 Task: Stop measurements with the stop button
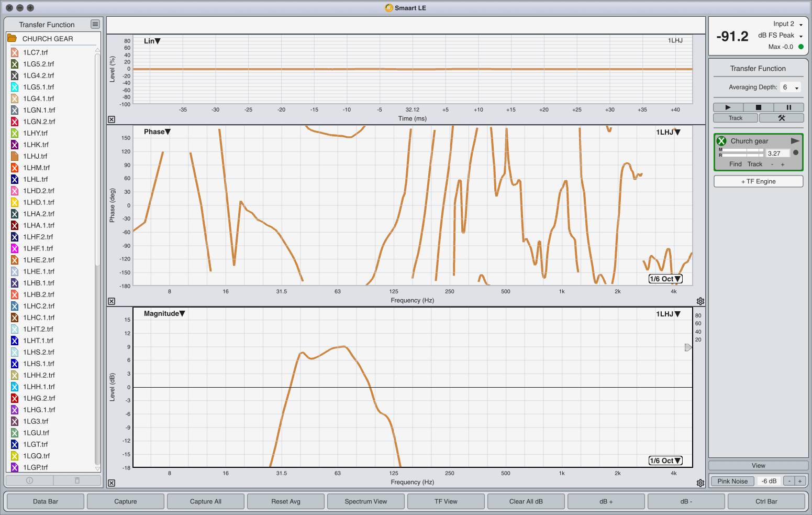758,107
